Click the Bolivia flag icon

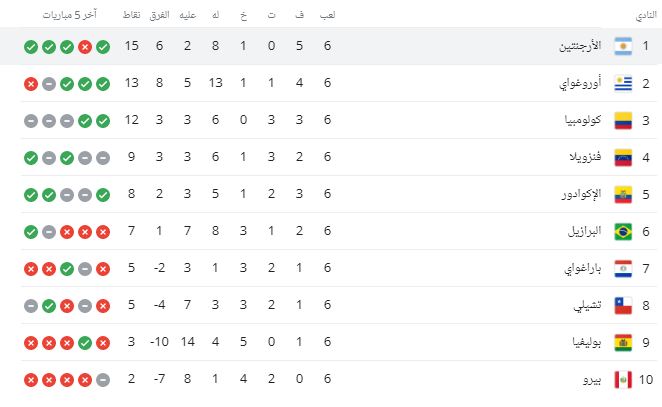tap(623, 343)
